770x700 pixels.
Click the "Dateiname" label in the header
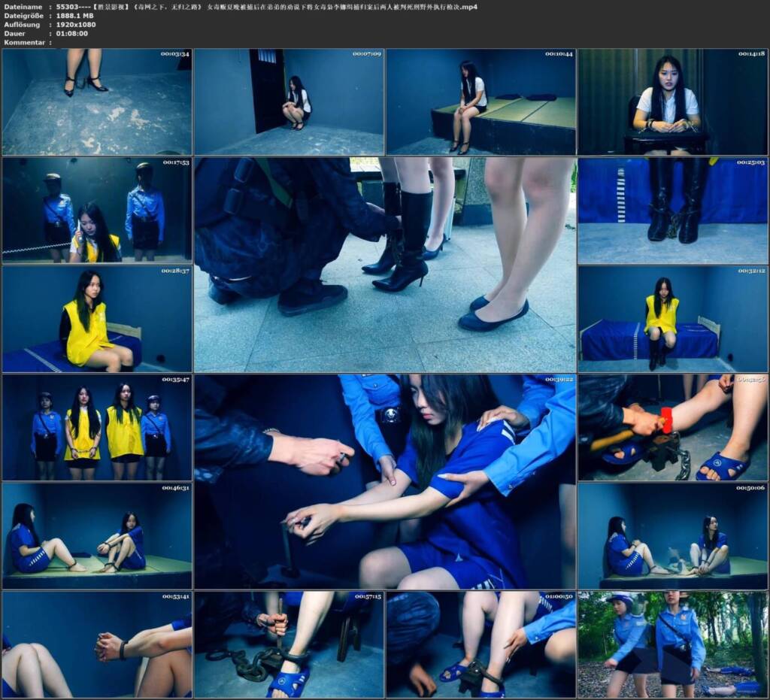pos(23,7)
